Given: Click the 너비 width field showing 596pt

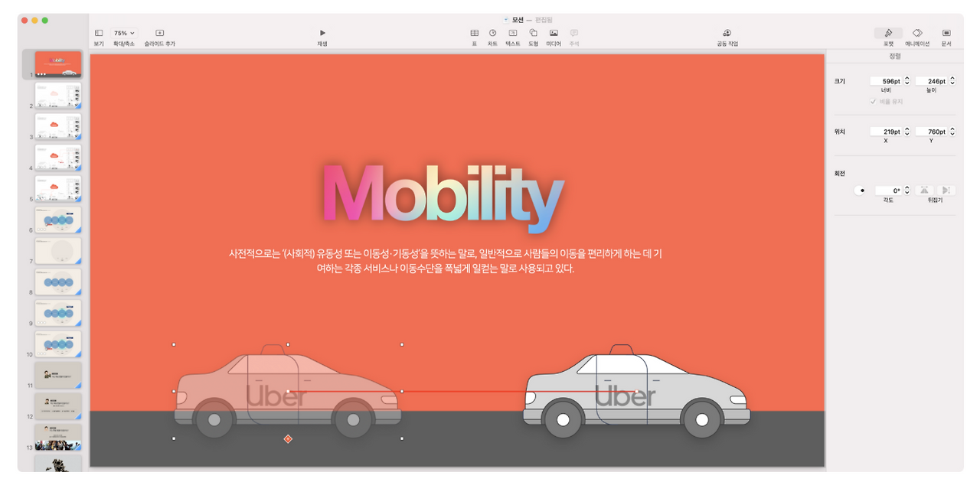Looking at the screenshot, I should coord(886,81).
